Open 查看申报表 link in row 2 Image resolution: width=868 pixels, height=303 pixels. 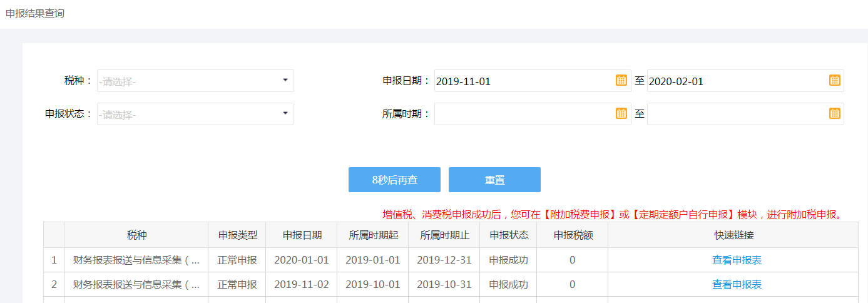(737, 284)
